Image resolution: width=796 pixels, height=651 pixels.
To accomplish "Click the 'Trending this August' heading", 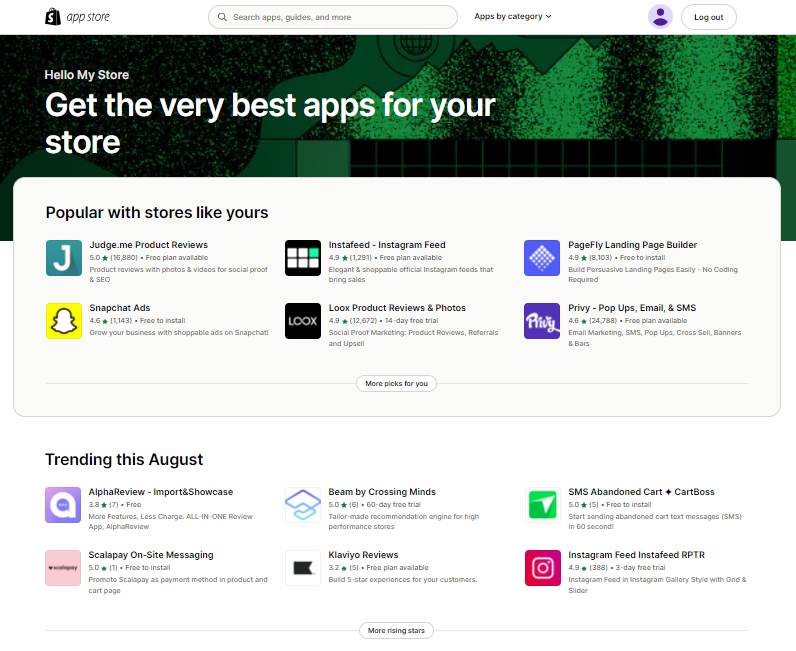I will tap(124, 459).
